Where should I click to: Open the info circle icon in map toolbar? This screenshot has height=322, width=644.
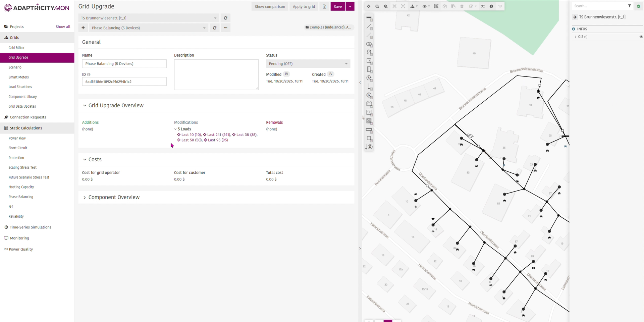pyautogui.click(x=491, y=6)
